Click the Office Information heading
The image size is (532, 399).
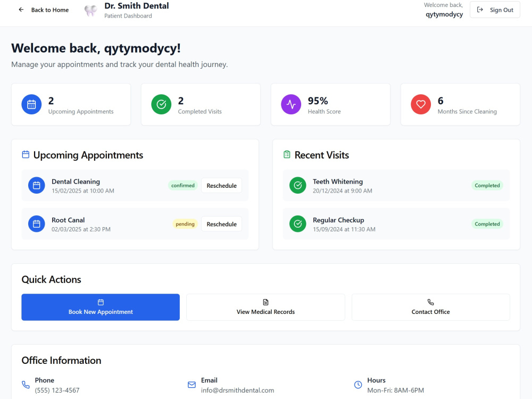point(61,360)
